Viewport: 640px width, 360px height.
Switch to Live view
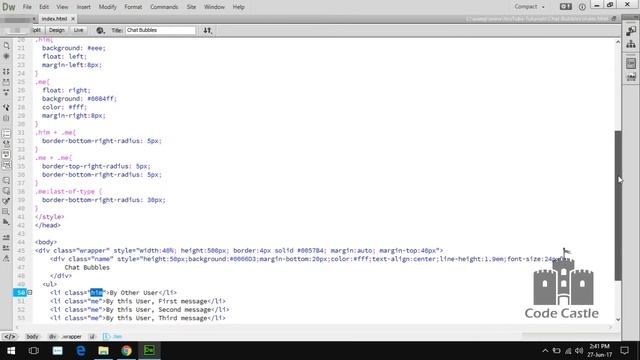click(78, 30)
